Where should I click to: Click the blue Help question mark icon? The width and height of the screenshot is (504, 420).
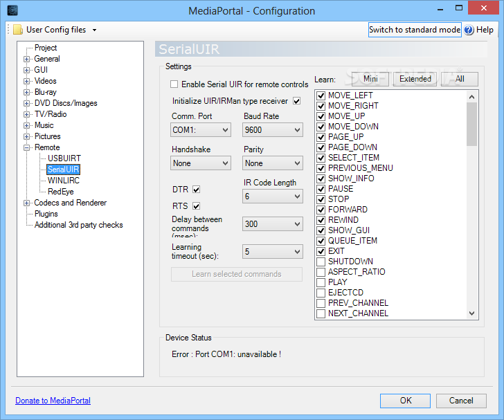pyautogui.click(x=469, y=30)
